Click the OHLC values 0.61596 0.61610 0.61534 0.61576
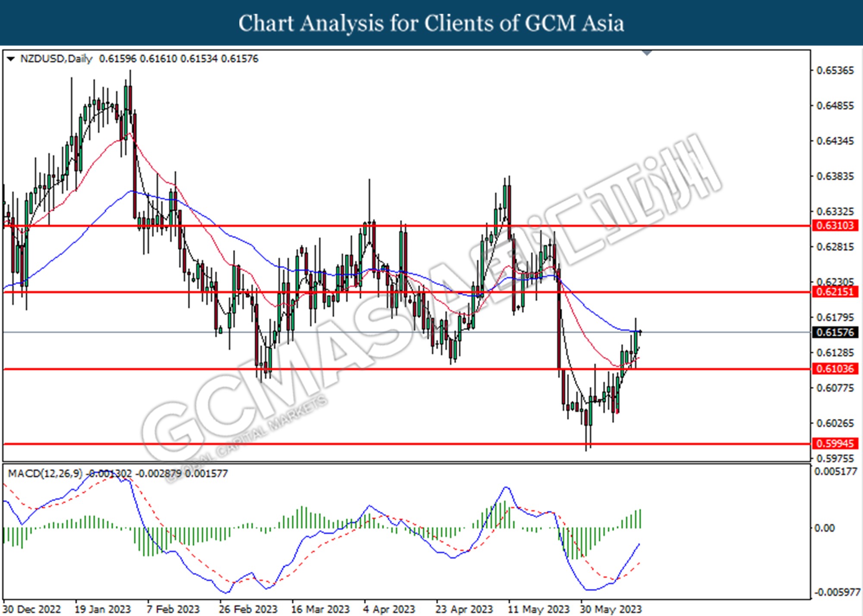Viewport: 863px width, 616px height. coord(179,59)
